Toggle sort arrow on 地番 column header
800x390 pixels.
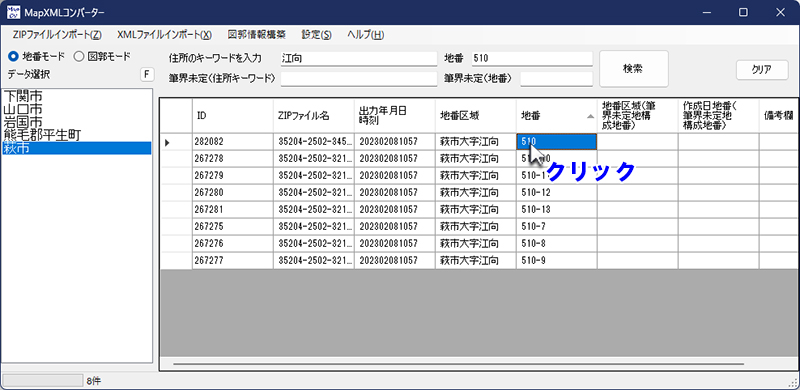click(x=590, y=116)
